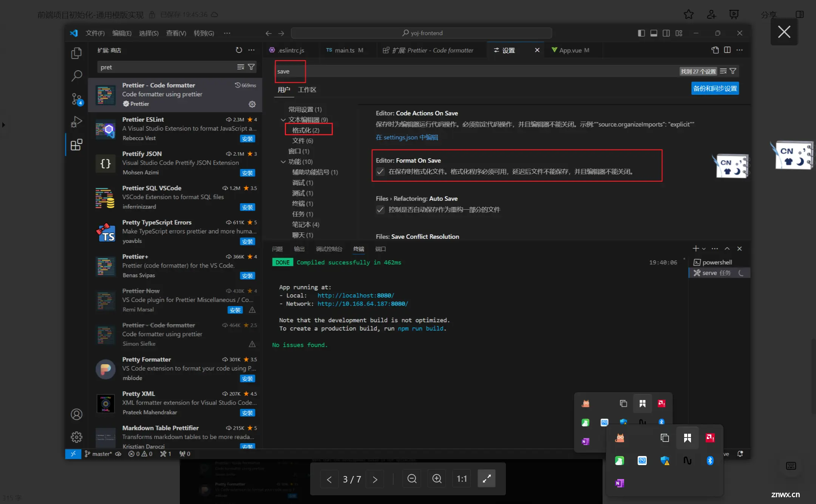Open the 编辑(E) menu
816x504 pixels.
click(122, 33)
